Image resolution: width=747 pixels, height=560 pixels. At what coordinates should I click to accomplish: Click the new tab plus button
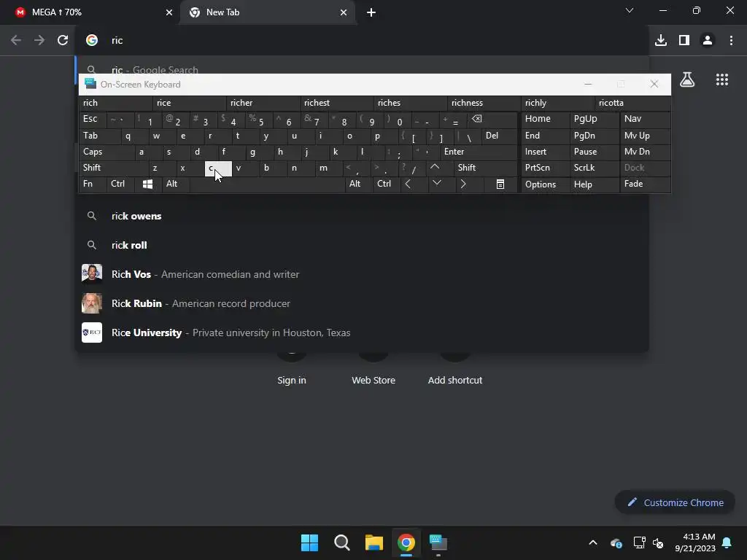(x=371, y=13)
